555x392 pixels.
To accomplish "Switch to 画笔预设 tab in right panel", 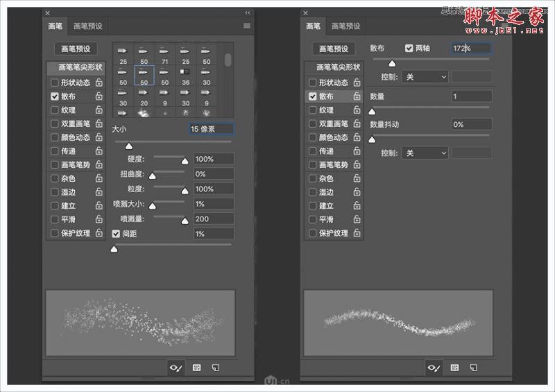I will point(345,26).
